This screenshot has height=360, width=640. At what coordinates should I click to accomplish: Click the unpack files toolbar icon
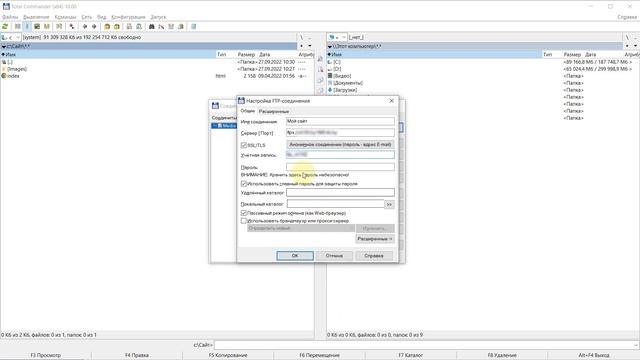pos(117,27)
